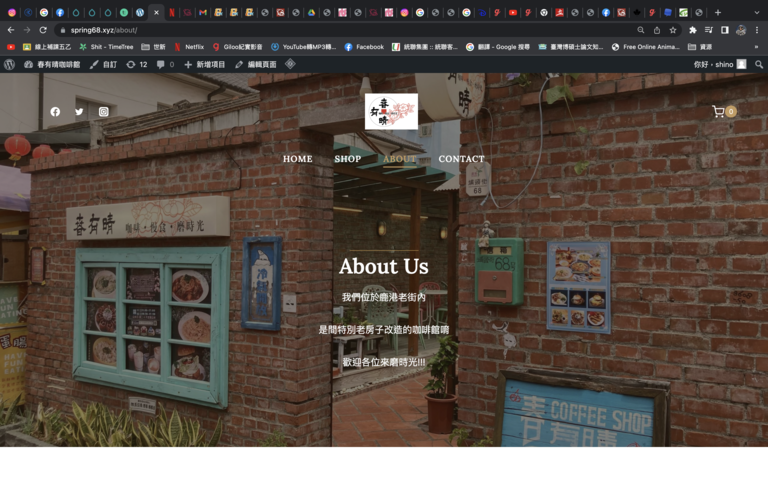Screen dimensions: 768x480
Task: Click the spring68.xyz address bar
Action: (x=300, y=30)
